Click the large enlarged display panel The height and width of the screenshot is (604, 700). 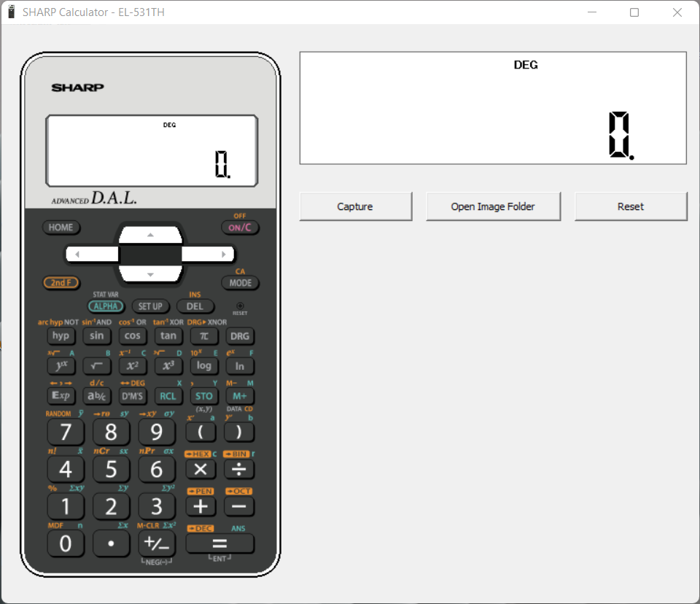click(493, 108)
